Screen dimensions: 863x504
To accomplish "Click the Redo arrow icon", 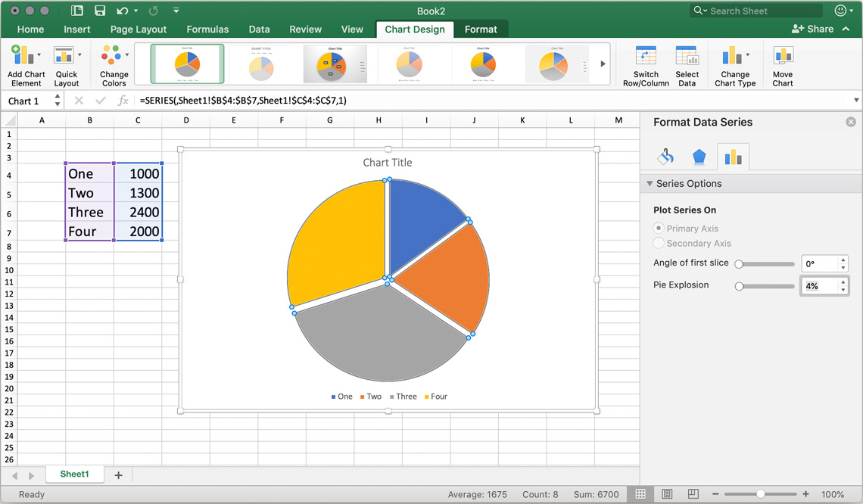I will coord(154,11).
